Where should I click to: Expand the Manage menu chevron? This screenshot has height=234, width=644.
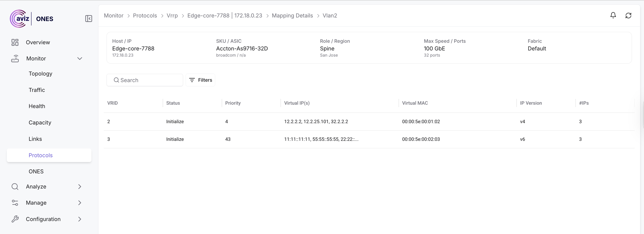point(80,203)
